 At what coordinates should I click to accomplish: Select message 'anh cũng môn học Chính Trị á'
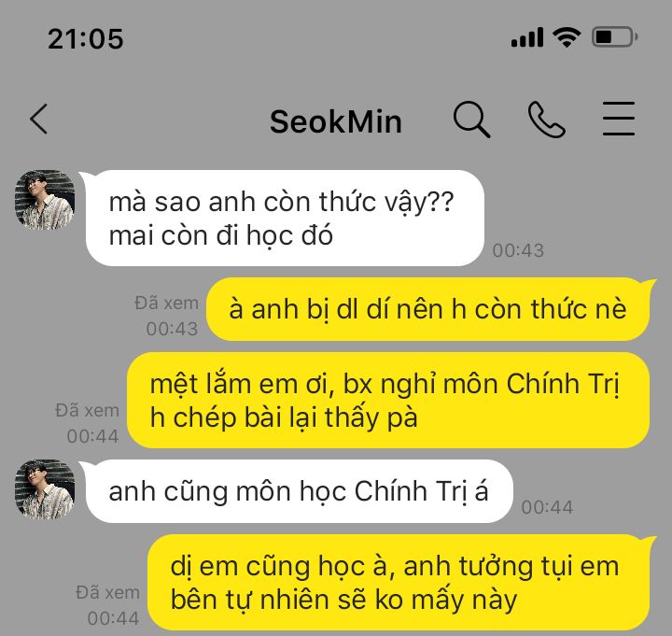tap(300, 491)
